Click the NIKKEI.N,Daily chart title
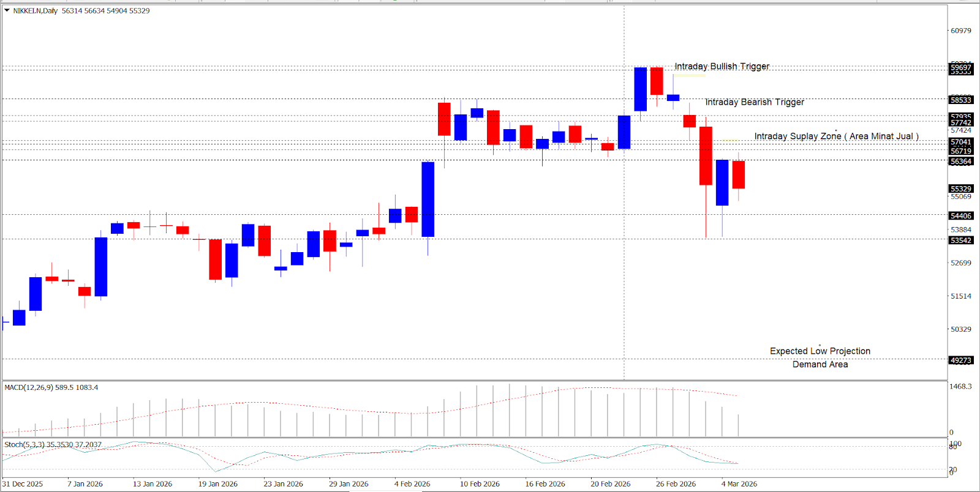Image resolution: width=980 pixels, height=492 pixels. click(36, 11)
